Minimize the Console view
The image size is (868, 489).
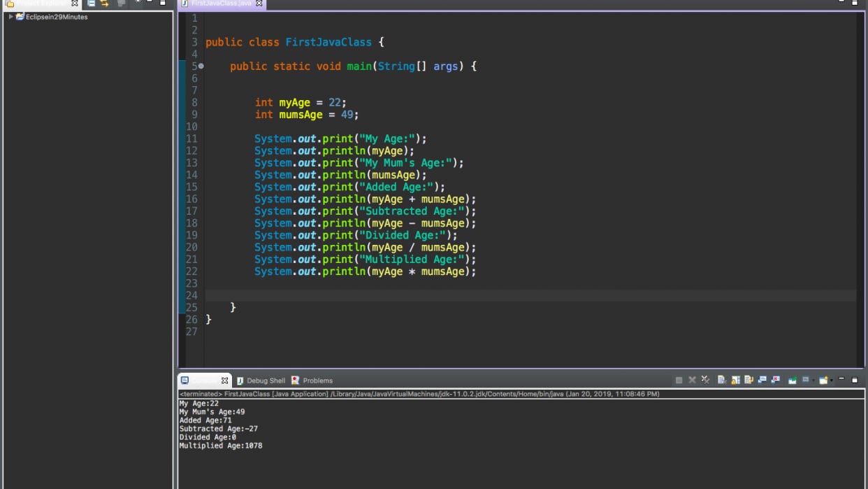click(842, 379)
